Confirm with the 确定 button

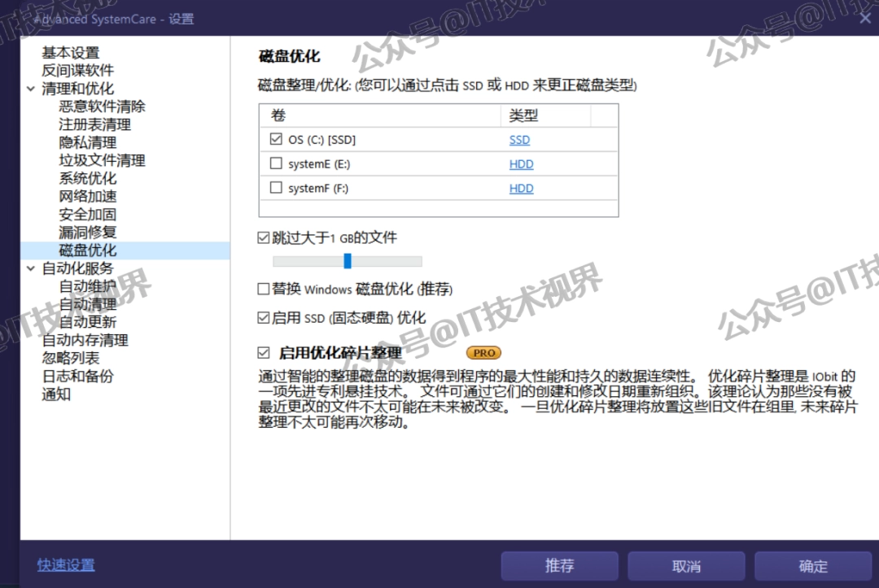813,566
